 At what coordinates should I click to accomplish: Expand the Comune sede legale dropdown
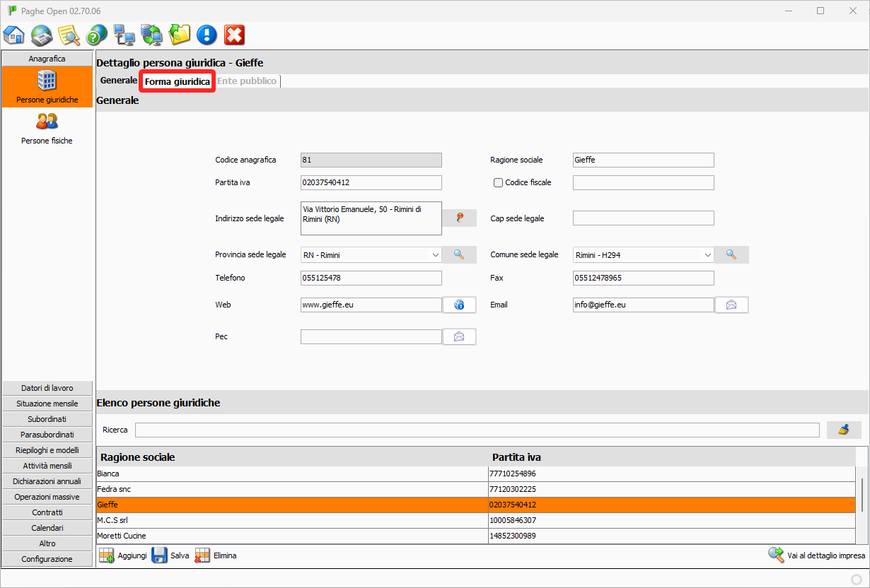point(707,255)
